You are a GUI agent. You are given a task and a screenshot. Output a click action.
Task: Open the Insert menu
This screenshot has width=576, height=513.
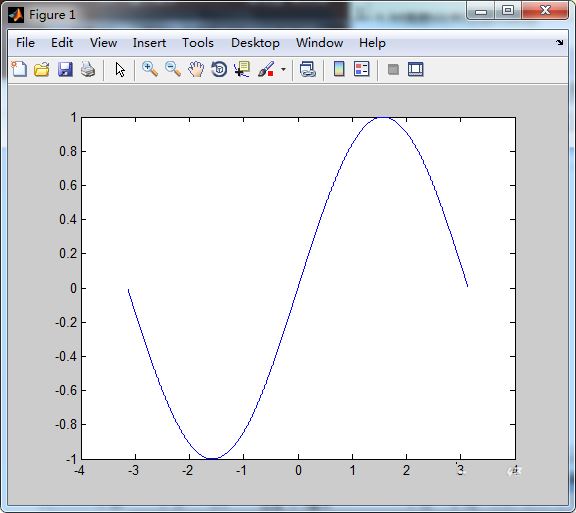click(x=149, y=43)
